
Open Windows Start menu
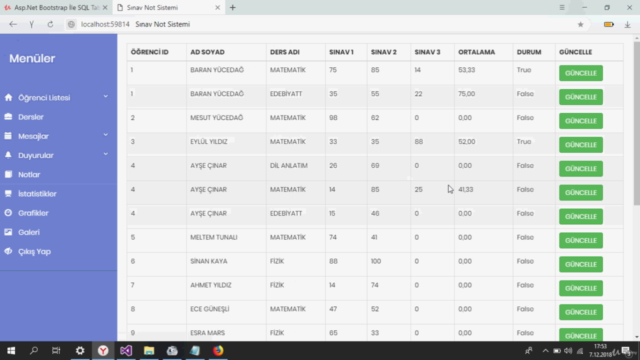click(11, 351)
